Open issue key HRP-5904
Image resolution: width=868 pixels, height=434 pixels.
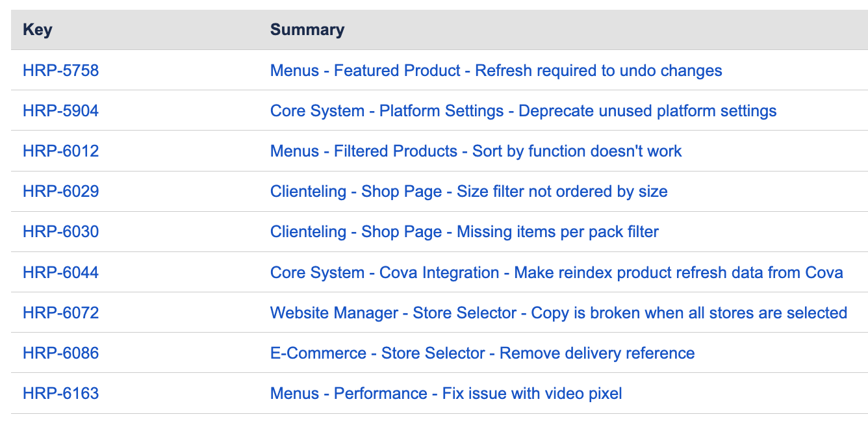[x=60, y=111]
